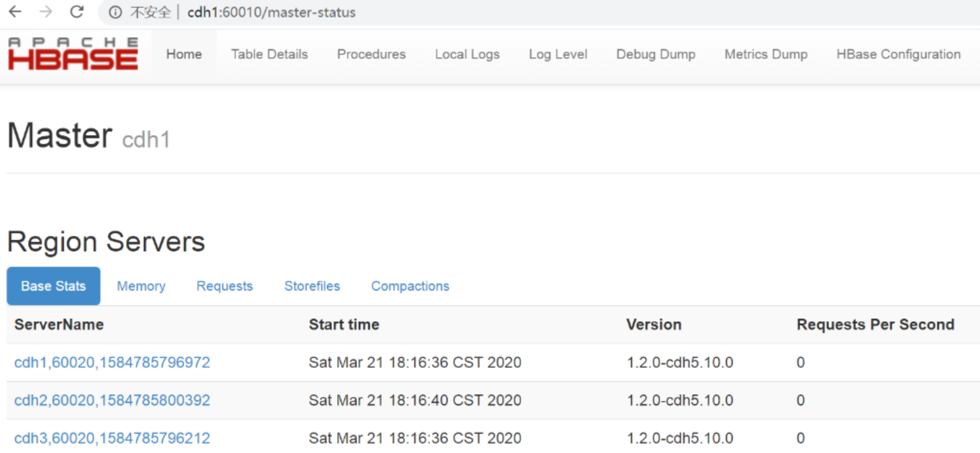Click the Region Servers heading
The image size is (980, 453).
[106, 242]
